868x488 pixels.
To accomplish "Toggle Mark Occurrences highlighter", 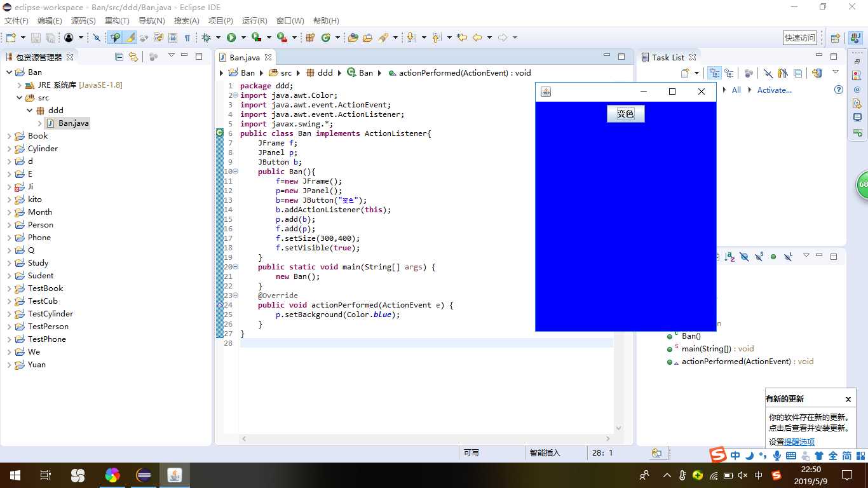I will (130, 38).
